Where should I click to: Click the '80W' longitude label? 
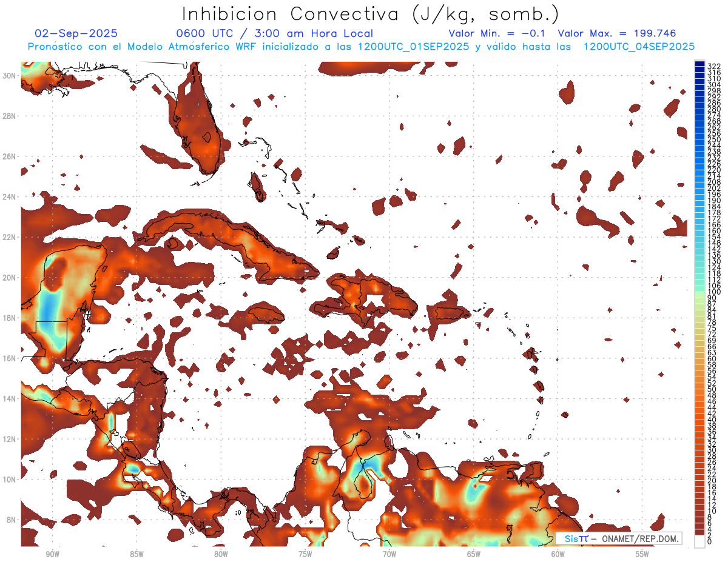(x=221, y=554)
